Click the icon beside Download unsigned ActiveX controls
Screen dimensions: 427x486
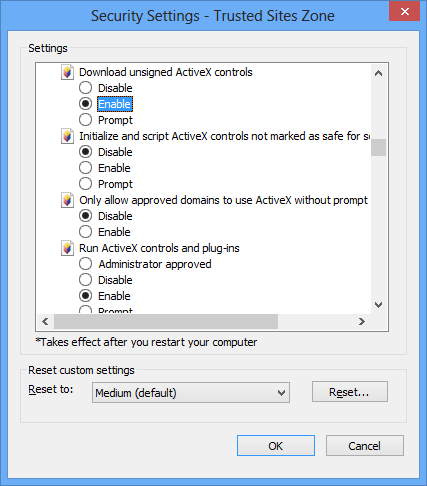(x=67, y=72)
